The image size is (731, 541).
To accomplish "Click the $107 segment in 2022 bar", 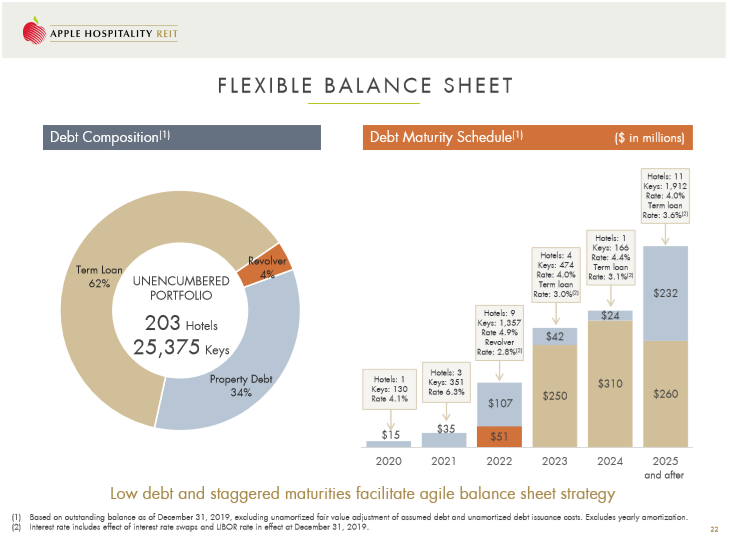I will [x=498, y=403].
